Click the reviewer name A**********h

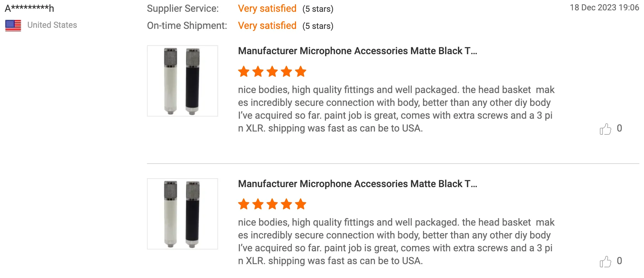click(x=30, y=8)
